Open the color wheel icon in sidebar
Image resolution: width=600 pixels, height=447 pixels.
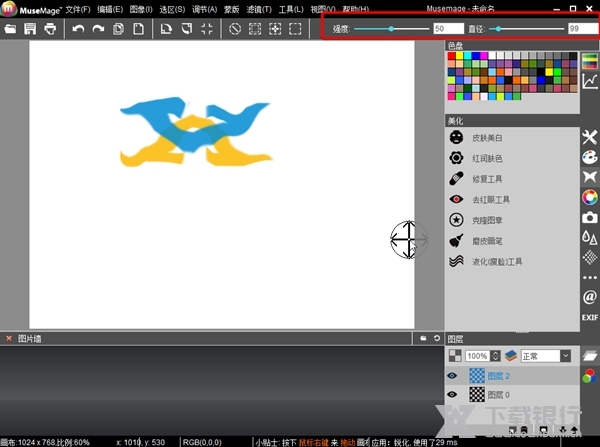click(x=589, y=197)
